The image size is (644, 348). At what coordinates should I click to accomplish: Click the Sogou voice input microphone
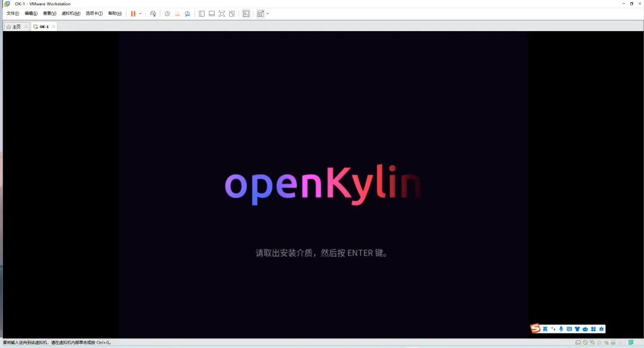[x=561, y=329]
